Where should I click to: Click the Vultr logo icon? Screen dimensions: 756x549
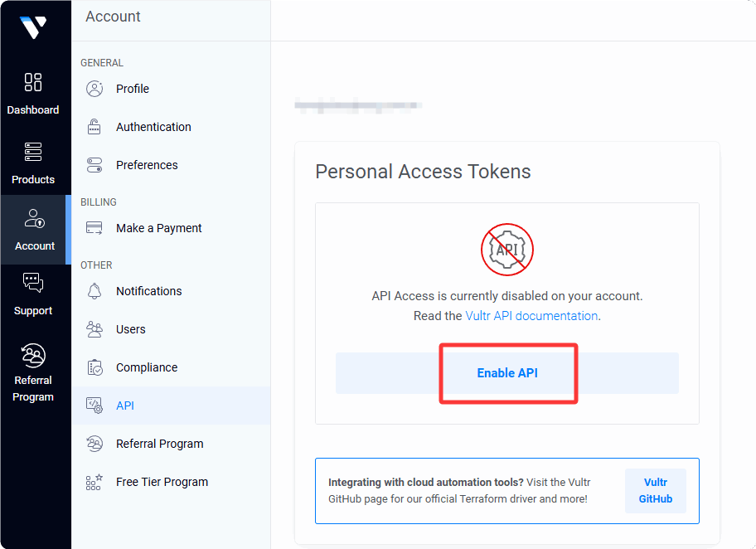click(x=33, y=28)
